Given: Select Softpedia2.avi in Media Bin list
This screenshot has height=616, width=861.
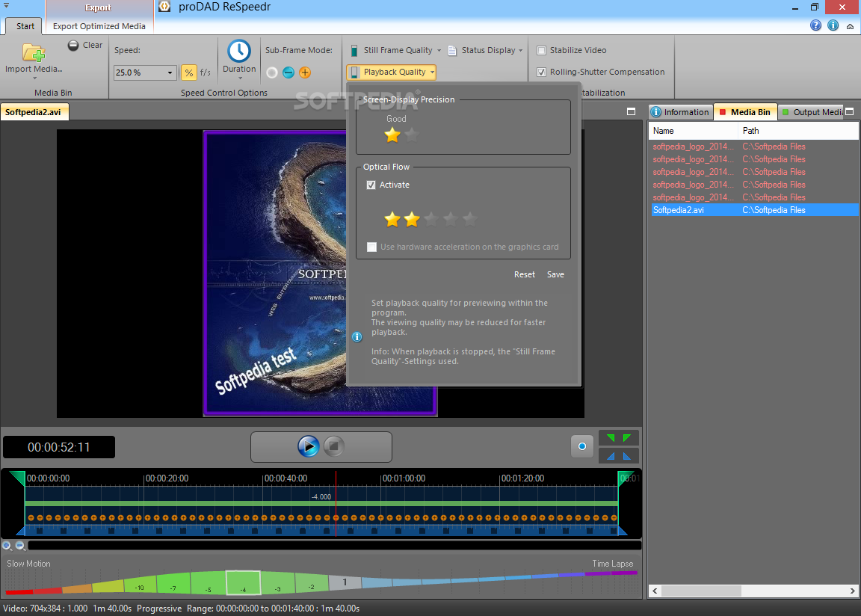Looking at the screenshot, I should (754, 210).
